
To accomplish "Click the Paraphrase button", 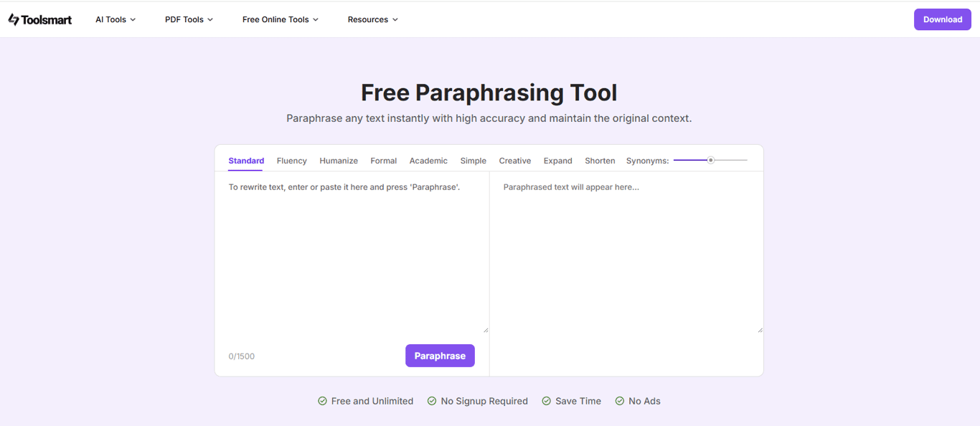I will 440,355.
